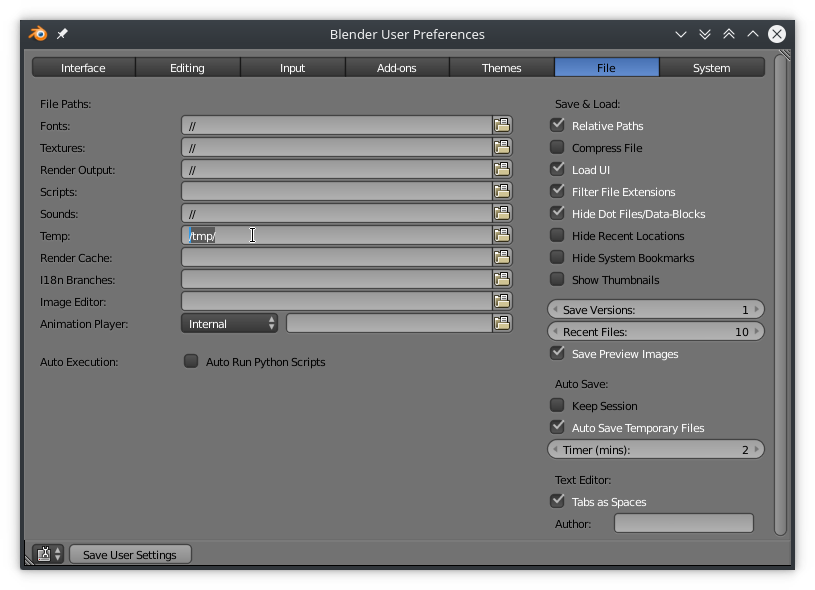Open folder browser for Fonts path
The image size is (815, 590).
[x=502, y=125]
